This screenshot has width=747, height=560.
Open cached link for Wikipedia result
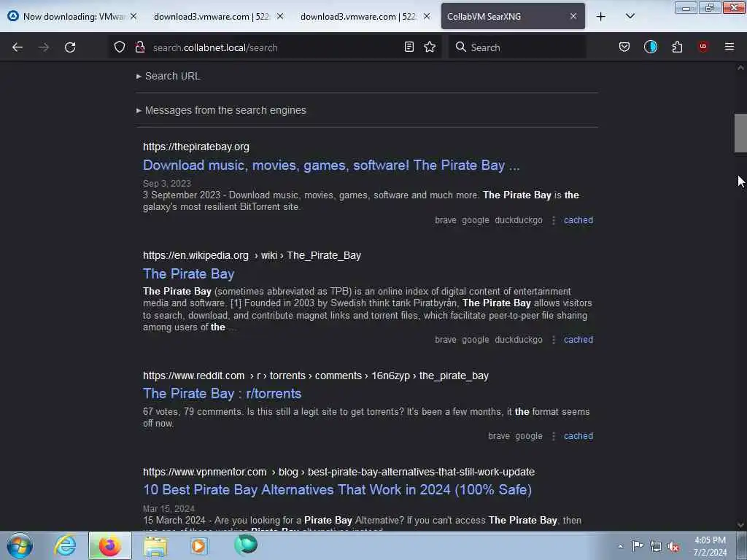click(578, 340)
